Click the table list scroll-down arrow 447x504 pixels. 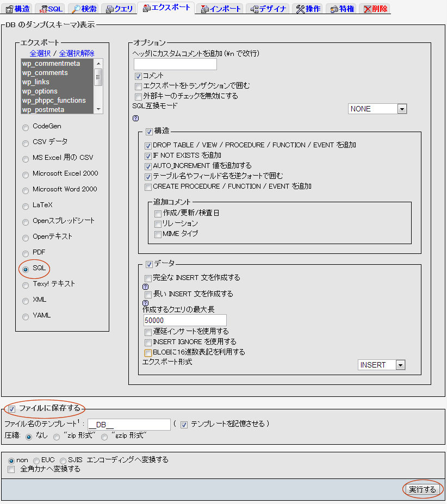[x=98, y=110]
